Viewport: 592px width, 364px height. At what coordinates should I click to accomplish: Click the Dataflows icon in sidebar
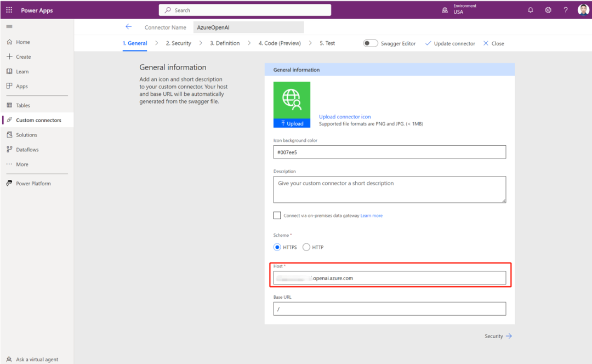[9, 150]
